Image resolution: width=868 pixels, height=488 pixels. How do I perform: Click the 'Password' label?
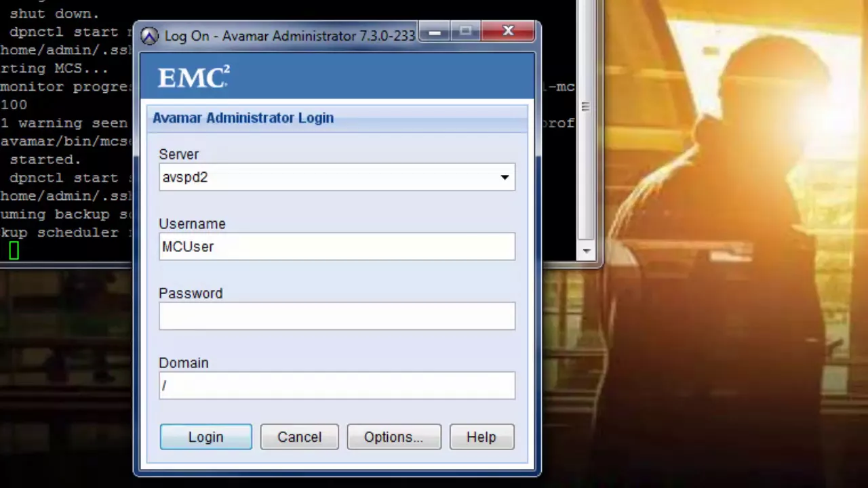pos(191,293)
